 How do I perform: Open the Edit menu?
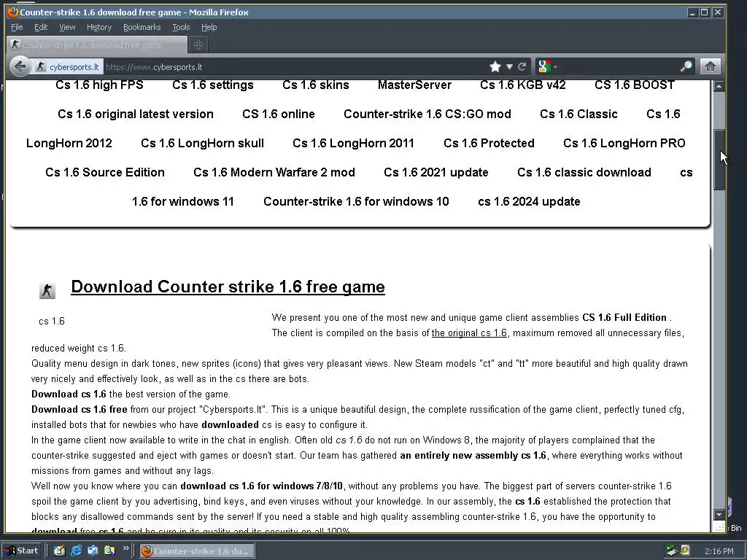[41, 27]
